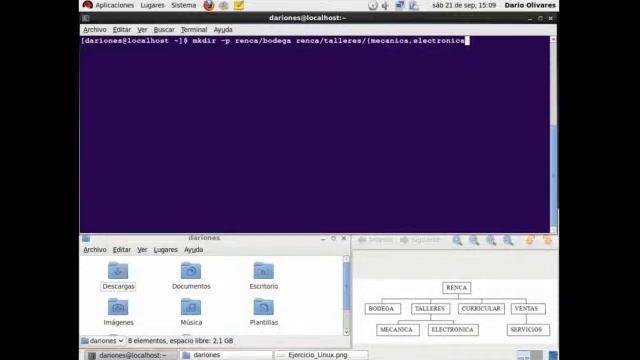Click the round update indicator icon in panel
Viewport: 640px width, 360px height.
click(x=372, y=5)
